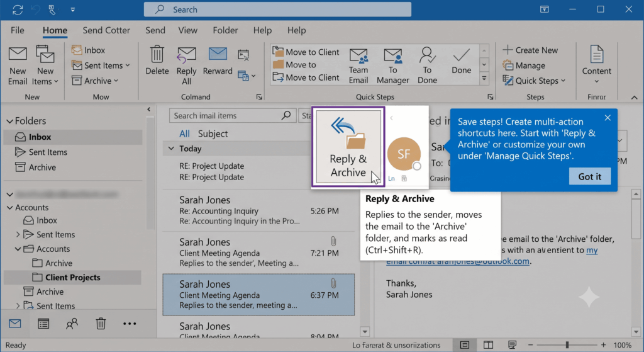
Task: Click the Delete trash icon in ribbon
Action: (x=157, y=54)
